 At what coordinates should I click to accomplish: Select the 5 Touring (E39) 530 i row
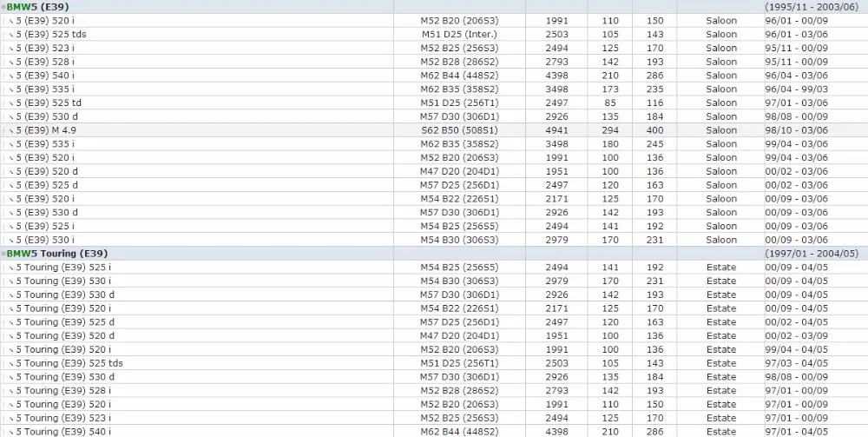[434, 281]
